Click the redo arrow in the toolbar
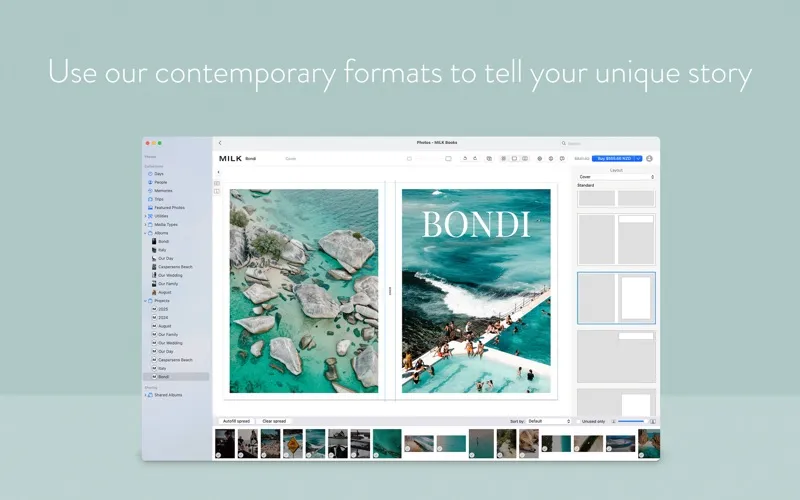 coord(475,159)
